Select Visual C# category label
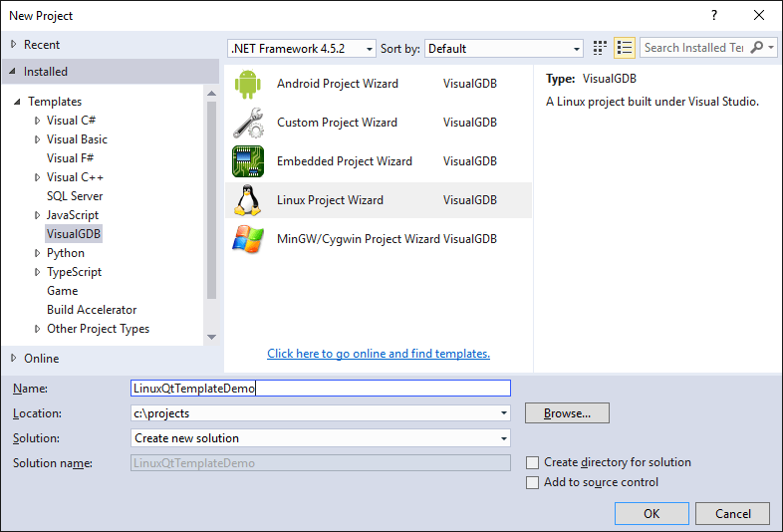This screenshot has width=783, height=532. point(71,121)
